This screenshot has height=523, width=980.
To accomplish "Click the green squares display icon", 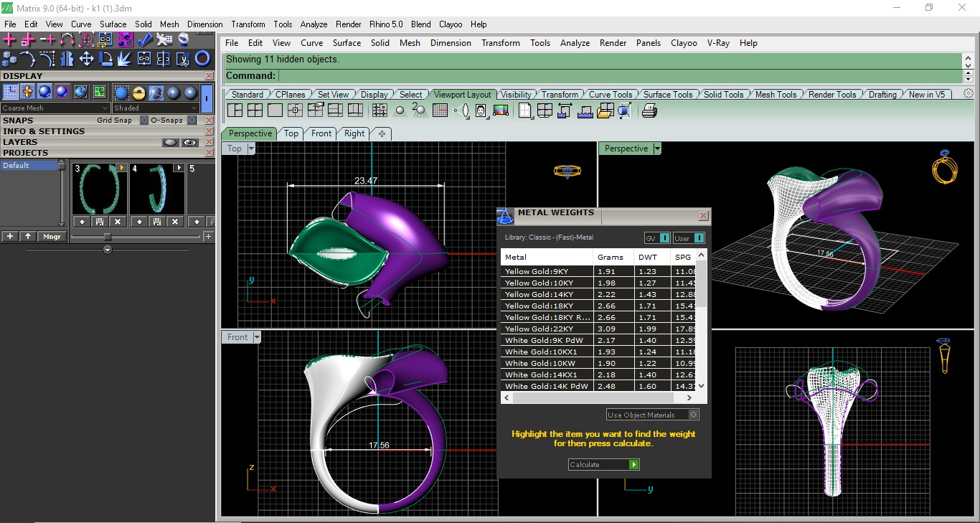I will (x=99, y=92).
